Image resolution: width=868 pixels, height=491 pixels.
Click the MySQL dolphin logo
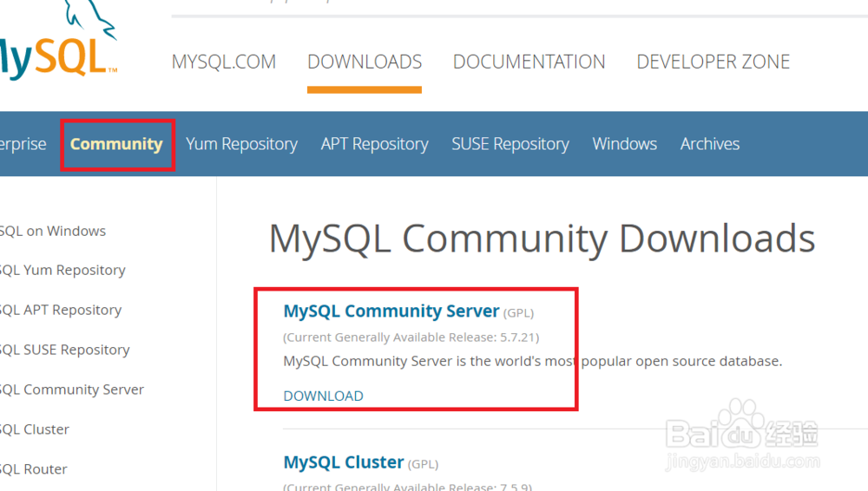(57, 40)
